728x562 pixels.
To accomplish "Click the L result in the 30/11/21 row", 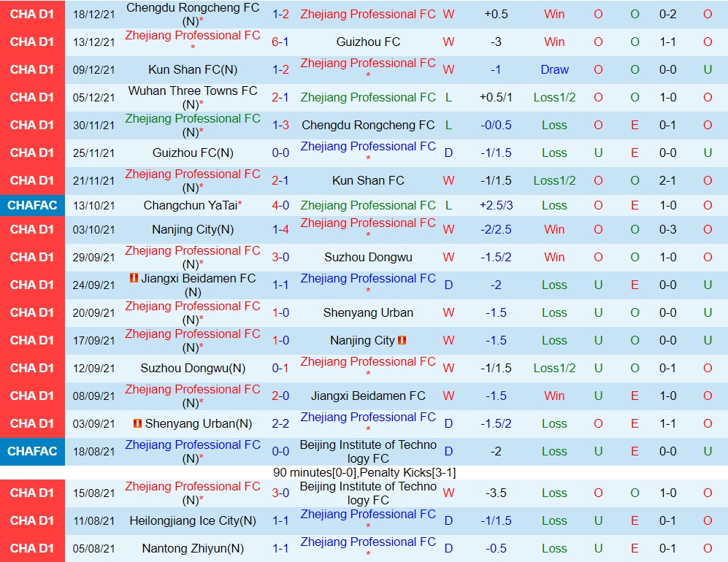I will click(448, 126).
